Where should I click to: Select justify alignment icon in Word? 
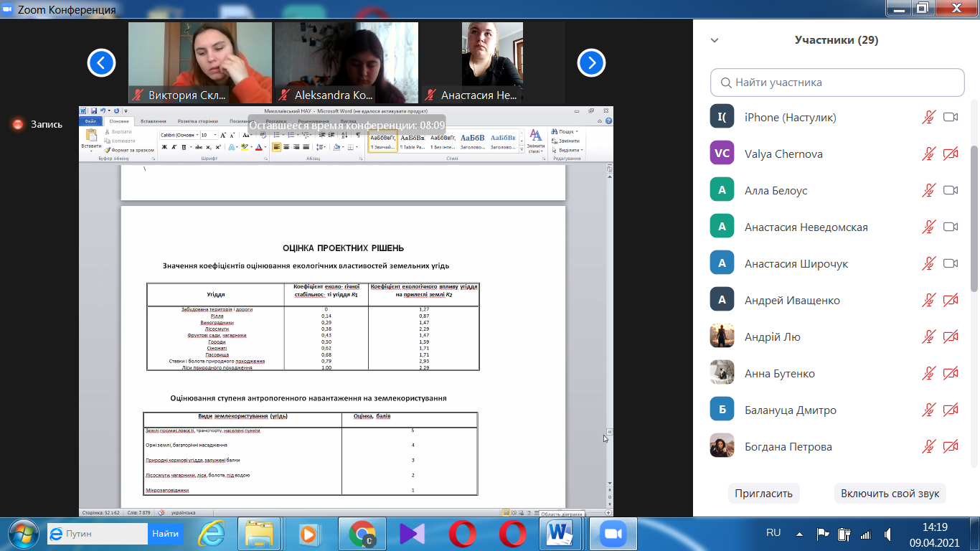(306, 147)
